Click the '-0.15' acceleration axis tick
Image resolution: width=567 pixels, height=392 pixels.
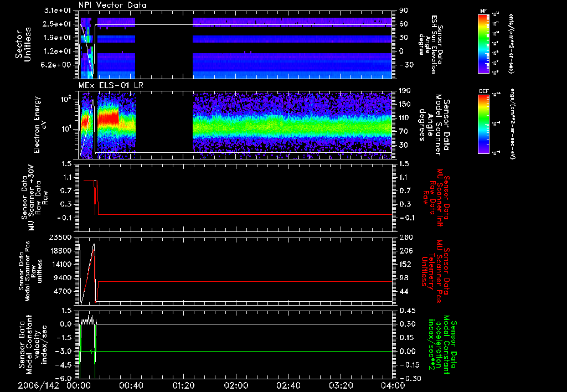(410, 365)
